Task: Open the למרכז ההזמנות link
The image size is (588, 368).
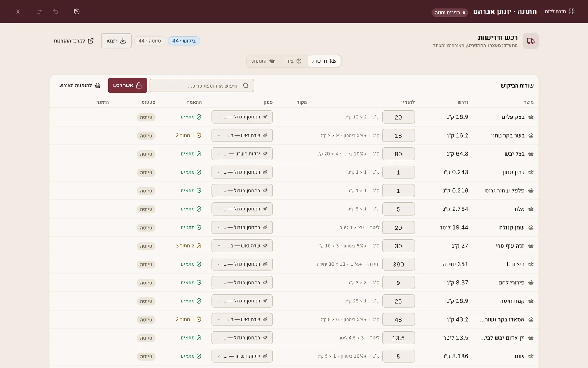Action: [73, 41]
